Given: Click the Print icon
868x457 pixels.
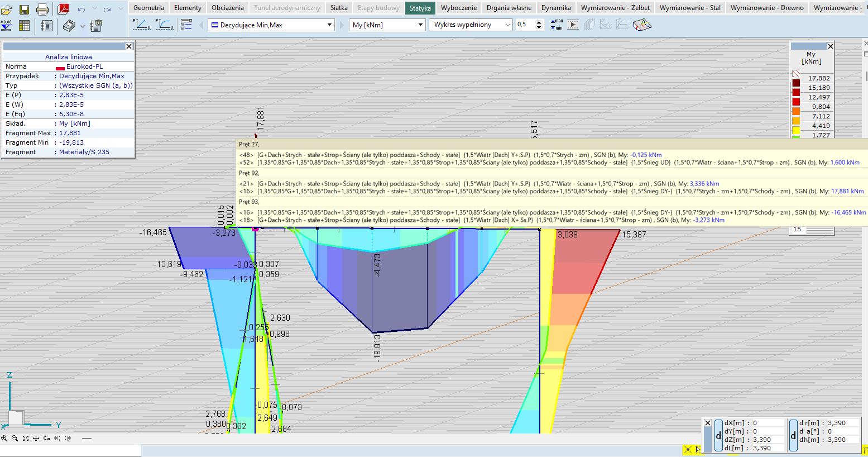Looking at the screenshot, I should (42, 9).
